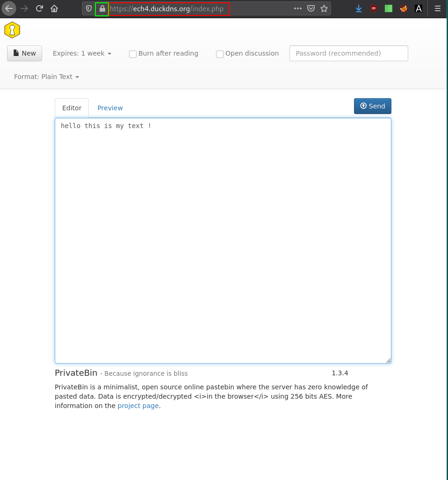Click the orange round extension icon
This screenshot has width=448, height=480.
pos(404,8)
